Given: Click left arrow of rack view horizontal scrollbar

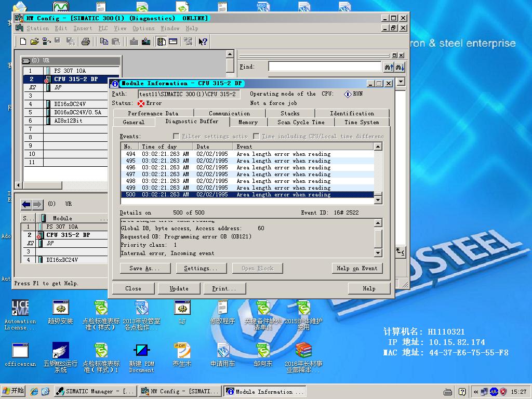Looking at the screenshot, I should tap(18, 185).
